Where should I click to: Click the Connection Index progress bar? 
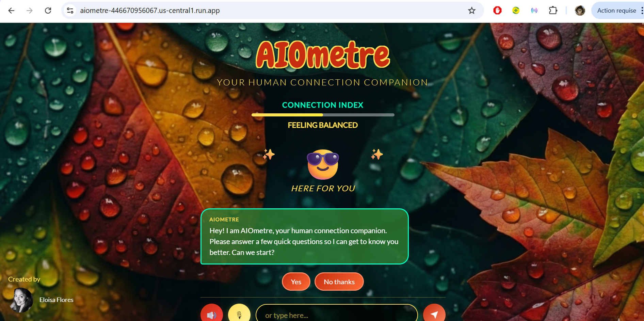pos(323,115)
